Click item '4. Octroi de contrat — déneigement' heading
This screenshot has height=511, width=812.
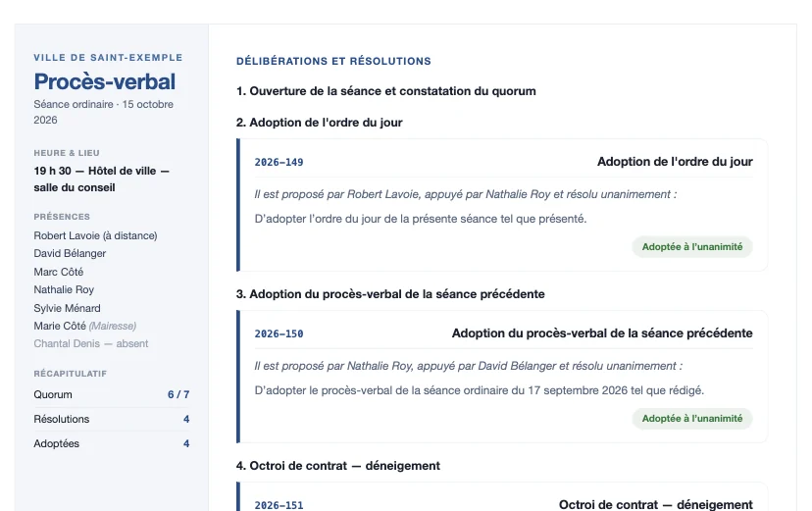tap(337, 466)
